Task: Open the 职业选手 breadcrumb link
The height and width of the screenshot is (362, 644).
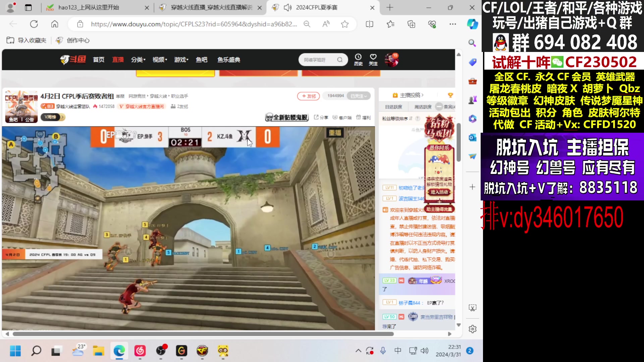Action: pyautogui.click(x=179, y=96)
